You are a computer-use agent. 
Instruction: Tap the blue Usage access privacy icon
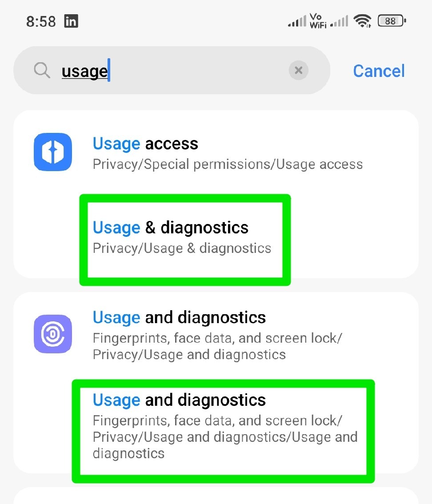[52, 152]
